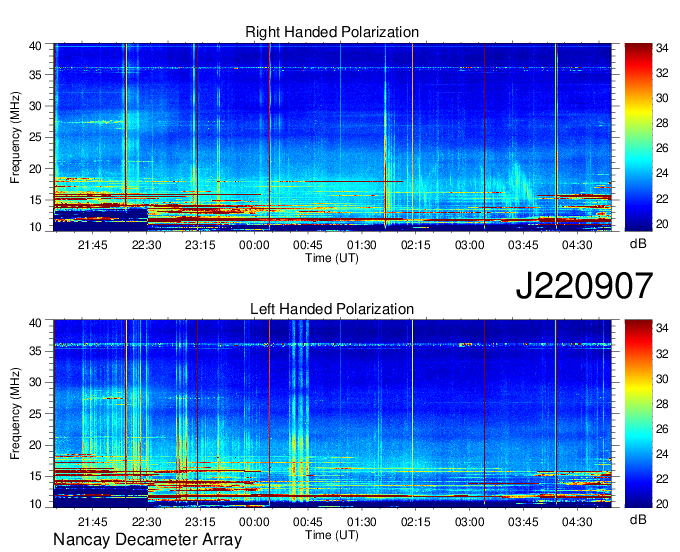Click the 20 dB value on upper colorbar
Image resolution: width=680 pixels, height=552 pixels.
662,224
